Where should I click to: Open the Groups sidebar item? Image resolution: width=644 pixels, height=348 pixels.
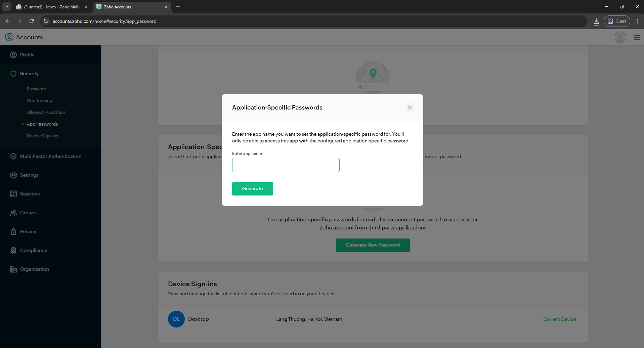coord(28,213)
